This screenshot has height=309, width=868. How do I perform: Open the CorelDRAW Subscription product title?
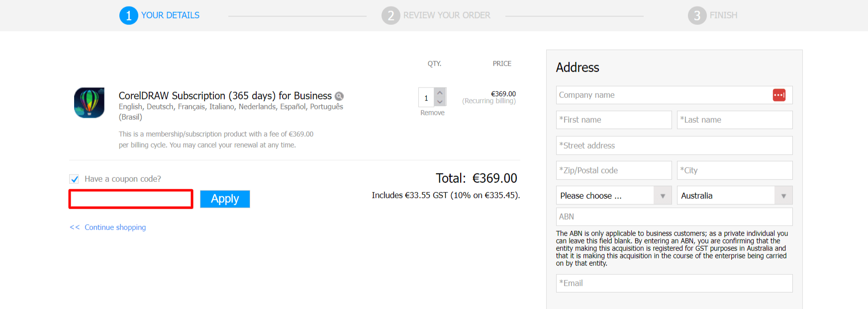tap(225, 95)
